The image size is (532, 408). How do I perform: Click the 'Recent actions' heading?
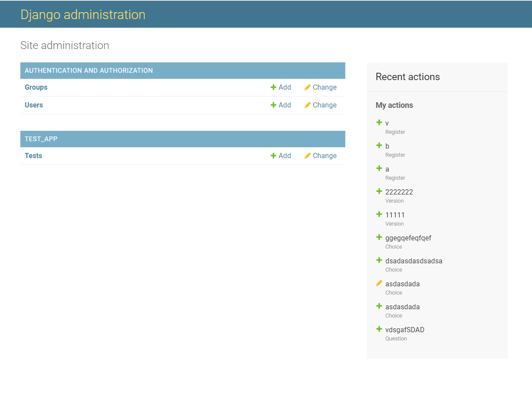pos(408,77)
